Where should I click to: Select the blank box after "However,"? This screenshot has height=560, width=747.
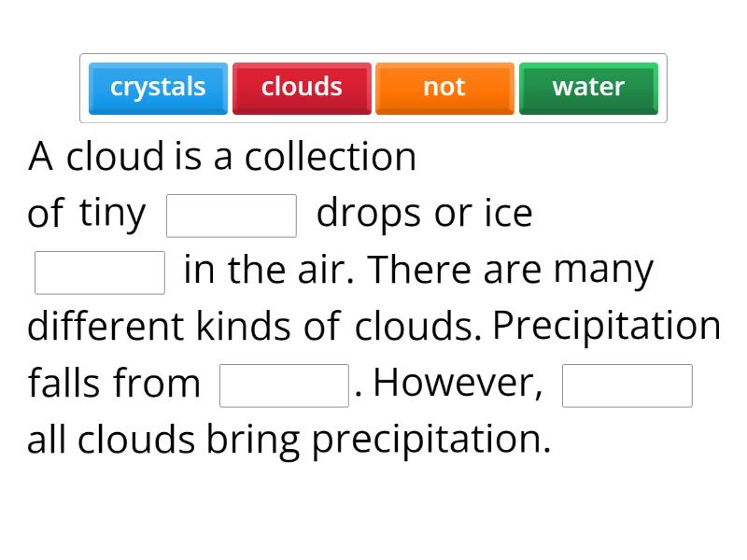(627, 385)
